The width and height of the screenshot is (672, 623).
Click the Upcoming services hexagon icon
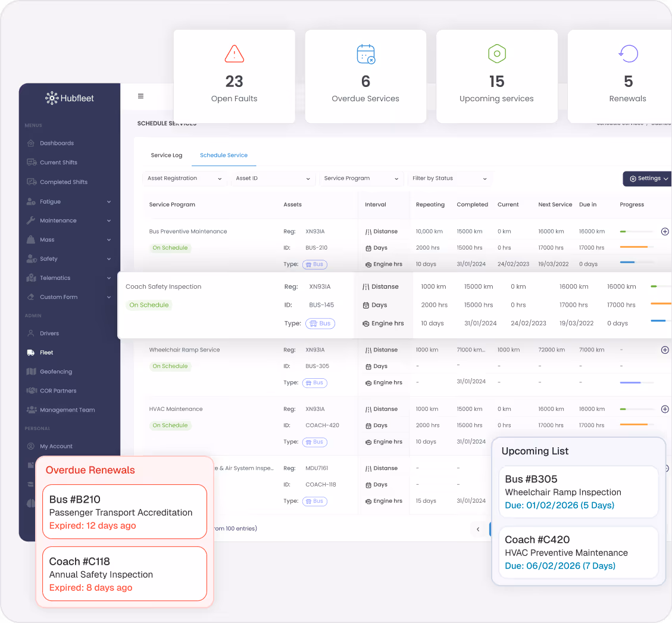[497, 54]
